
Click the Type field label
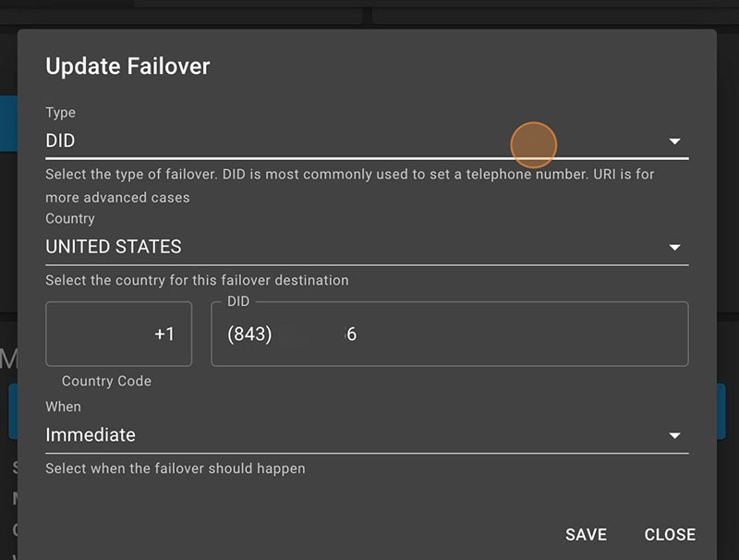pos(61,113)
